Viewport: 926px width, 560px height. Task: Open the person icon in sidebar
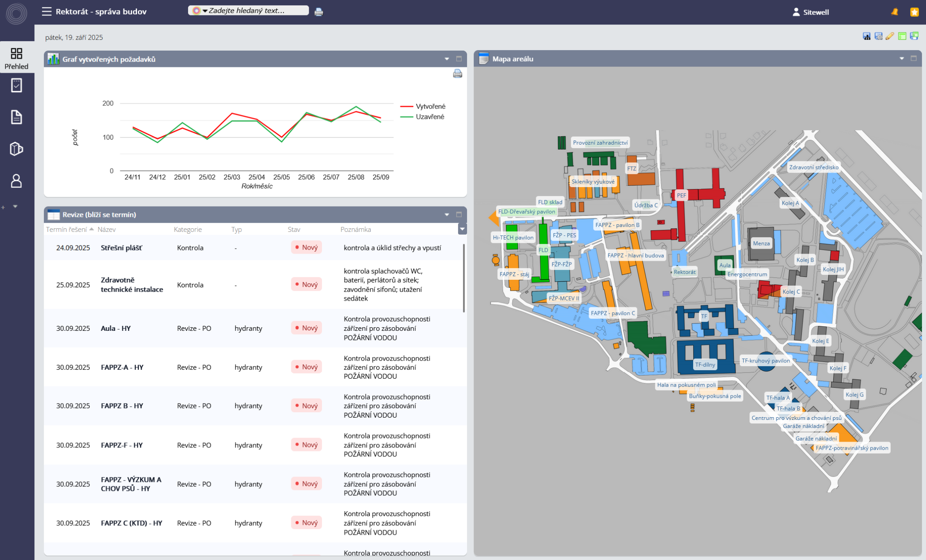(16, 181)
